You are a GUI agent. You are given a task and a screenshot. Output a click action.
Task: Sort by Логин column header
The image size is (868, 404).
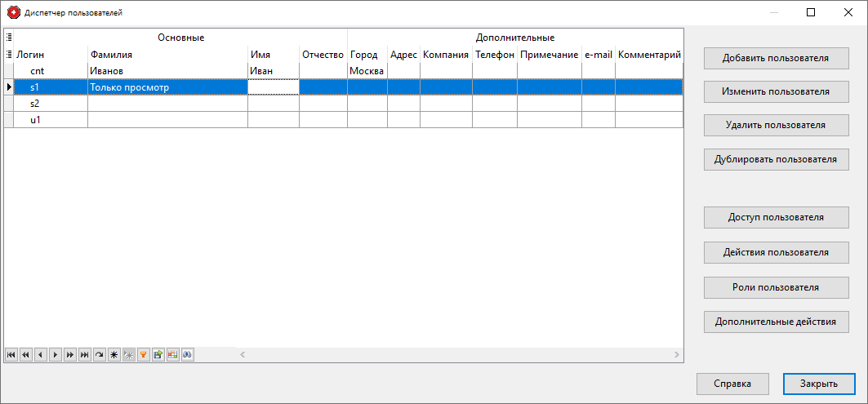51,54
